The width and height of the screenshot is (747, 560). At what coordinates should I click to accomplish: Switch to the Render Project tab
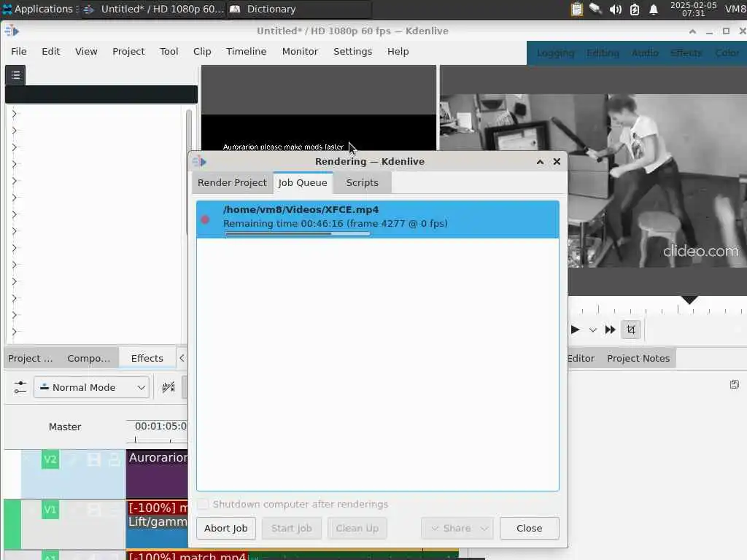(232, 183)
